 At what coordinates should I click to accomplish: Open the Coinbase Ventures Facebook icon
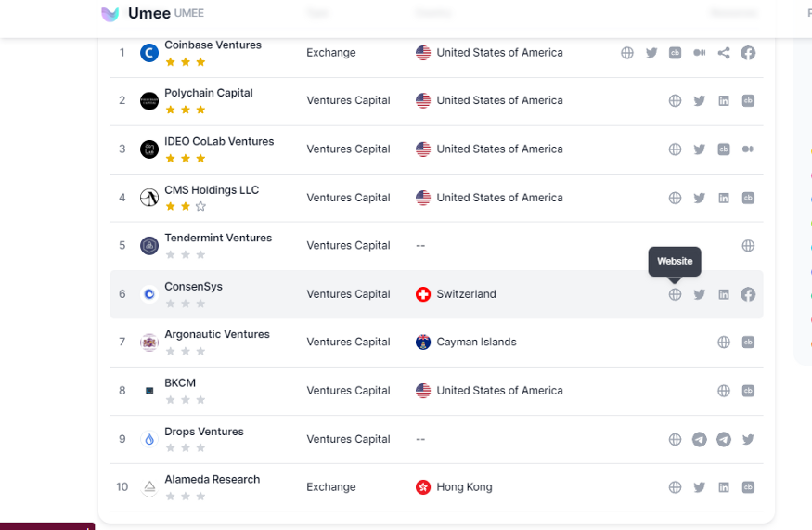click(748, 53)
